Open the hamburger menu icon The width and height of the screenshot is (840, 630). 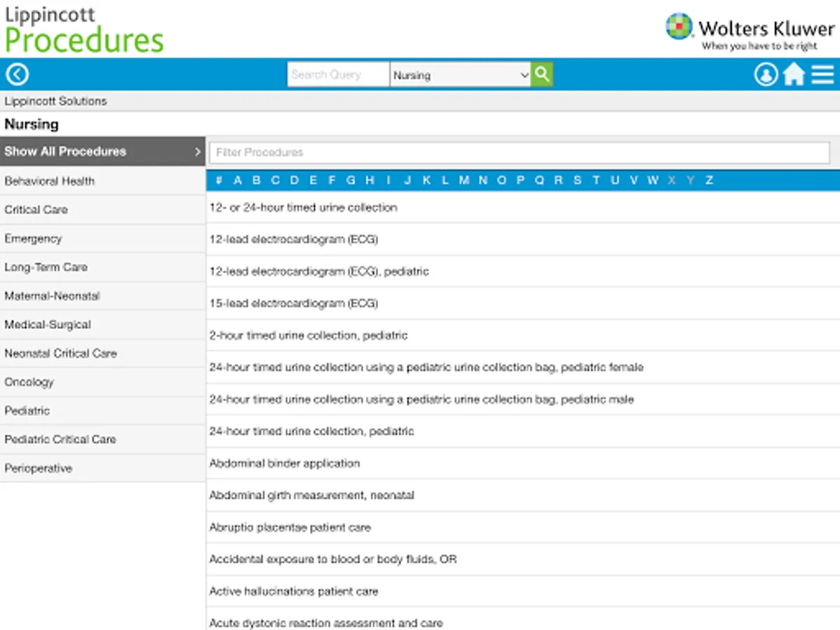click(822, 74)
